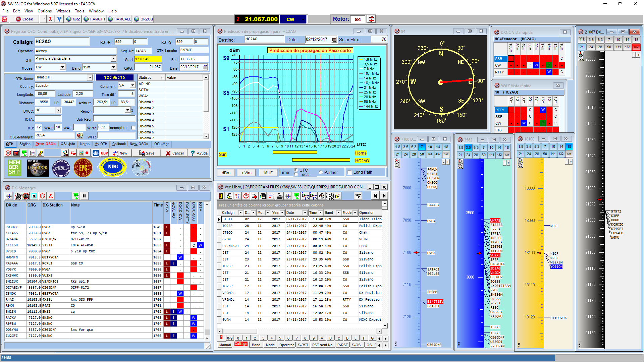Open the Map icon in QSO toolbar
644x362 pixels.
coord(24,153)
